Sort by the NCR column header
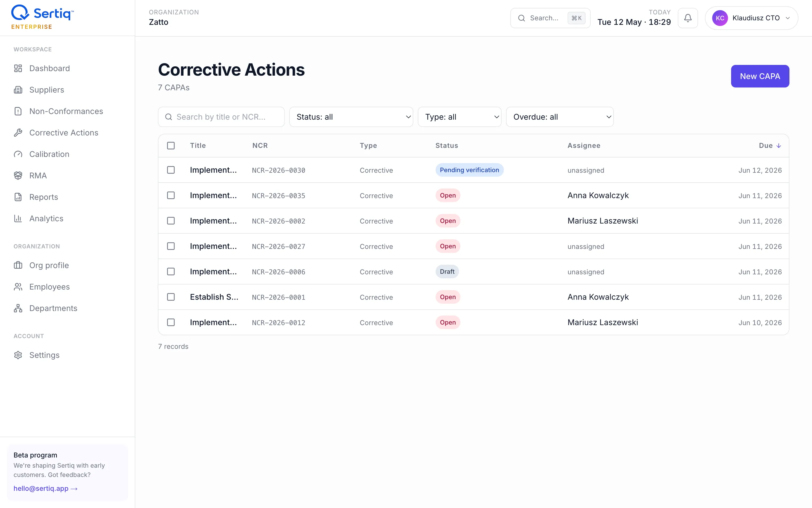812x508 pixels. (x=260, y=145)
